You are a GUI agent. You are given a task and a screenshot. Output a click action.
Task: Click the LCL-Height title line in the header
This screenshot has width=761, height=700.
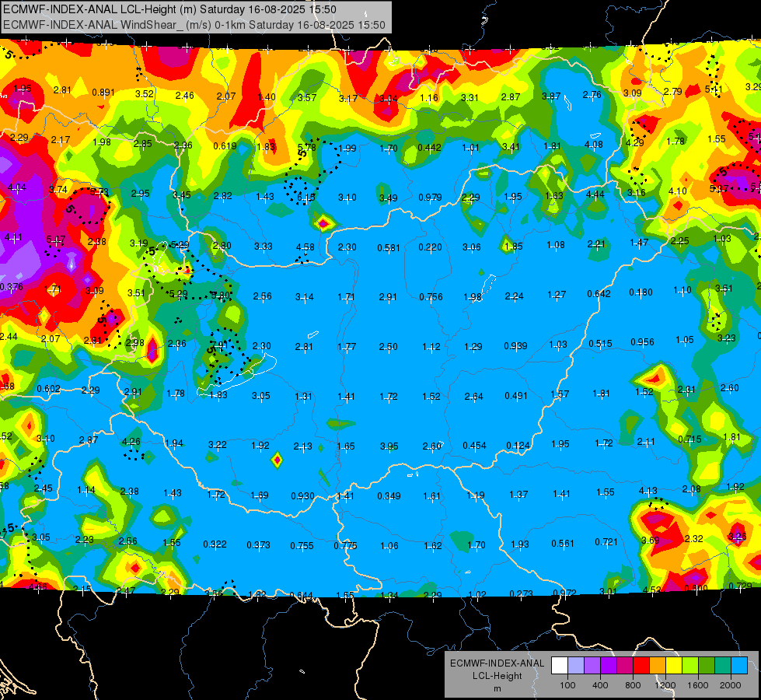coord(170,9)
